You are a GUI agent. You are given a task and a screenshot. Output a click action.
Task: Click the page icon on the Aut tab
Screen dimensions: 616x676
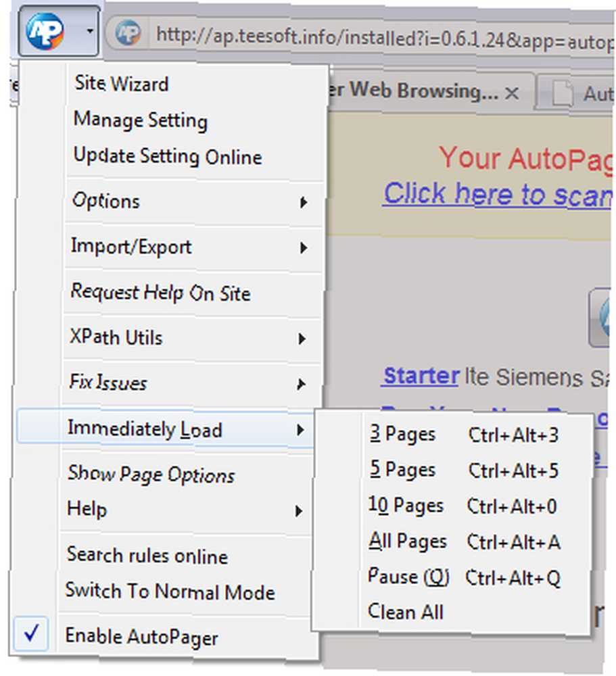coord(563,93)
